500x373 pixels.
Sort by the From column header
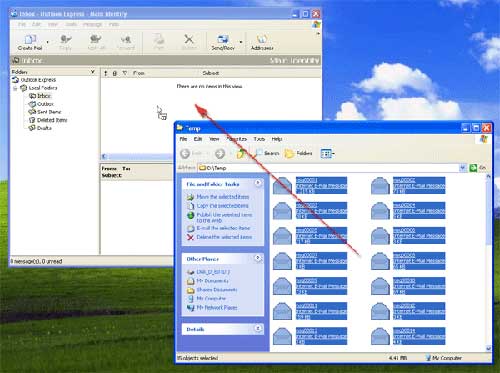[x=139, y=73]
